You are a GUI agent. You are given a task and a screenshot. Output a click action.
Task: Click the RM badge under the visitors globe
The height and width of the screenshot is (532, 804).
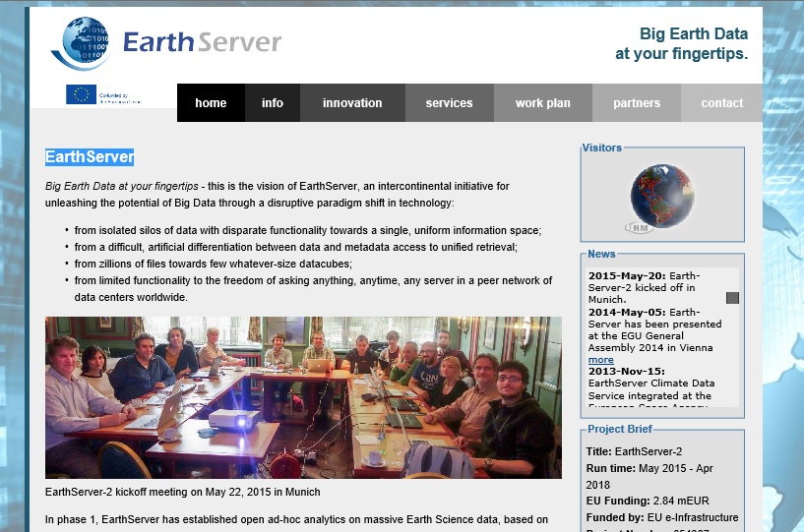(x=639, y=228)
